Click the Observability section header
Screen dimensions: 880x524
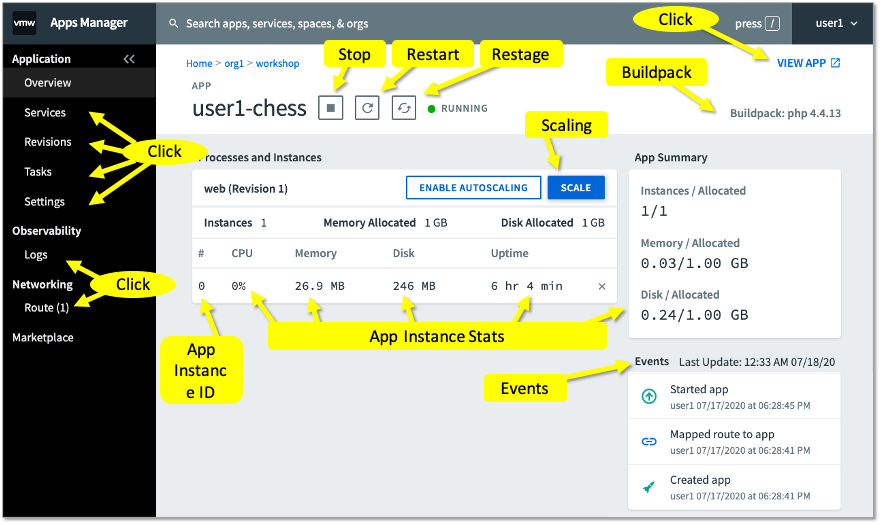(x=47, y=231)
